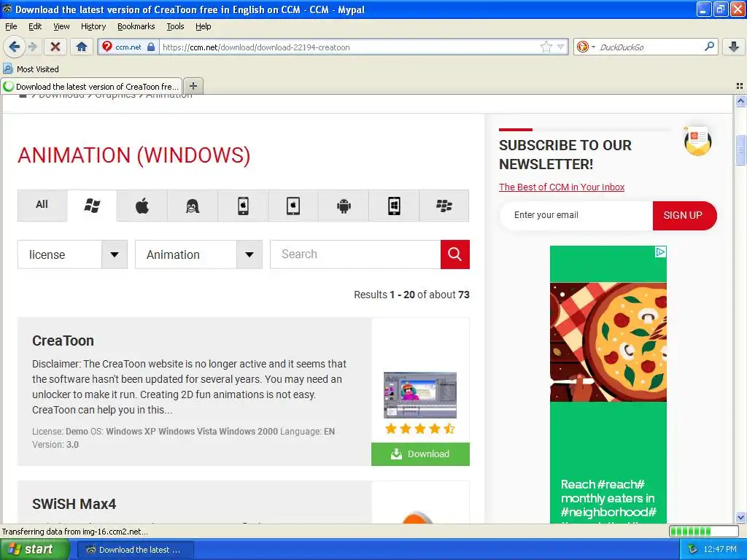Open the Tools menu
Image resolution: width=747 pixels, height=560 pixels.
pos(175,26)
